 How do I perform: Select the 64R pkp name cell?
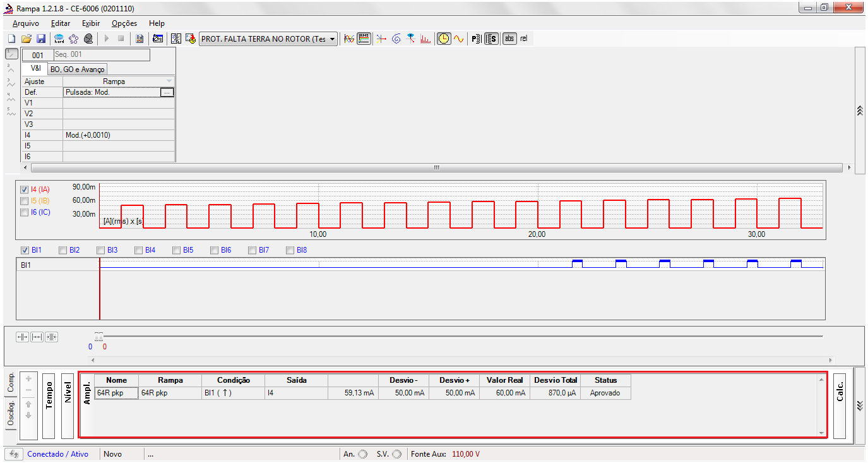point(116,393)
